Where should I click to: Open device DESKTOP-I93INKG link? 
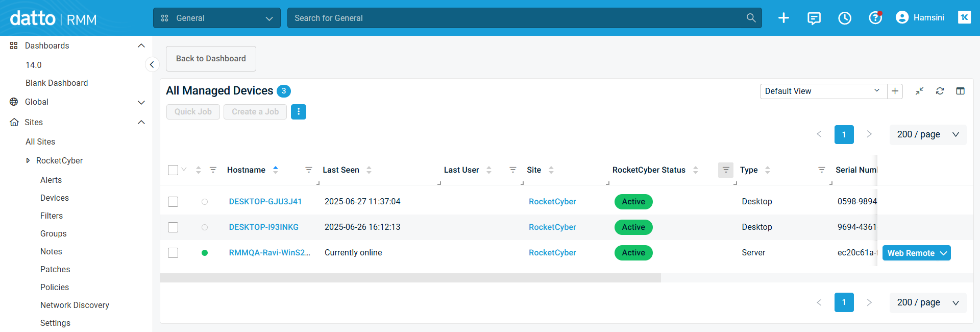[264, 227]
